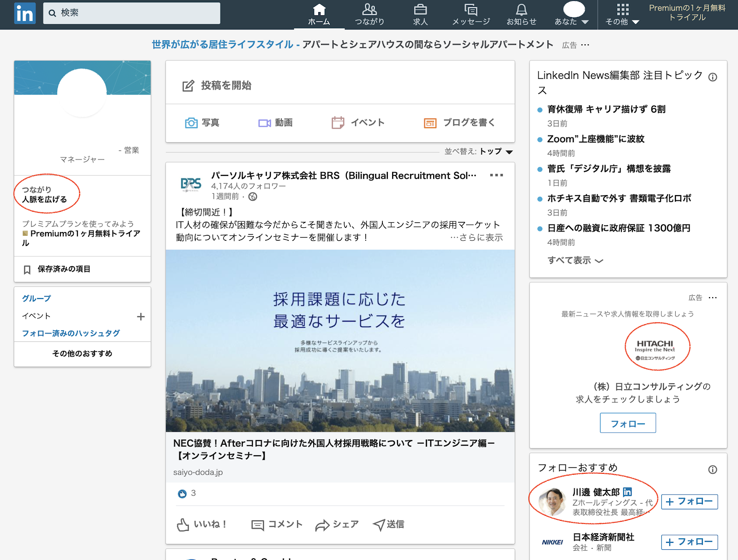Open フォロー済みのハッシュタグ link
This screenshot has height=560, width=738.
(x=71, y=333)
